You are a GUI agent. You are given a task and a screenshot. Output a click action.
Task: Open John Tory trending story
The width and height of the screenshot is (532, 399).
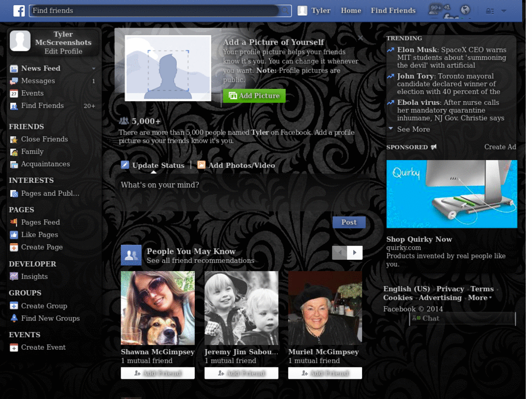click(448, 84)
